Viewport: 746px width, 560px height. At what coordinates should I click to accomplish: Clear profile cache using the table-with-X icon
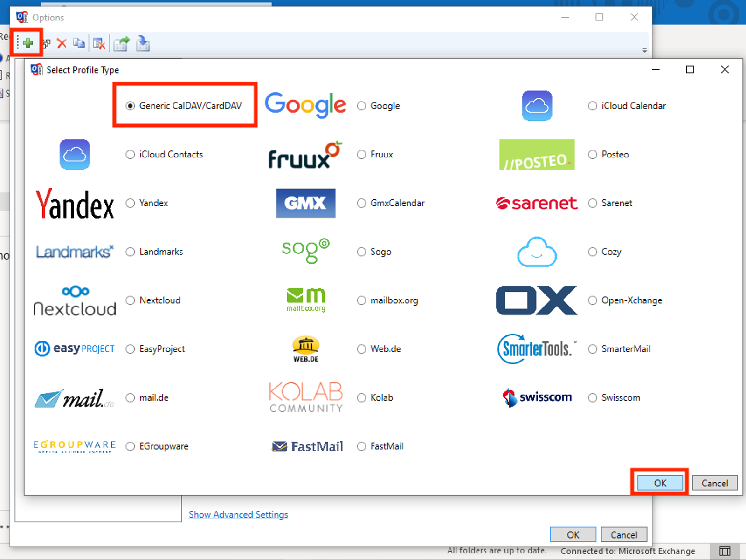(x=99, y=44)
